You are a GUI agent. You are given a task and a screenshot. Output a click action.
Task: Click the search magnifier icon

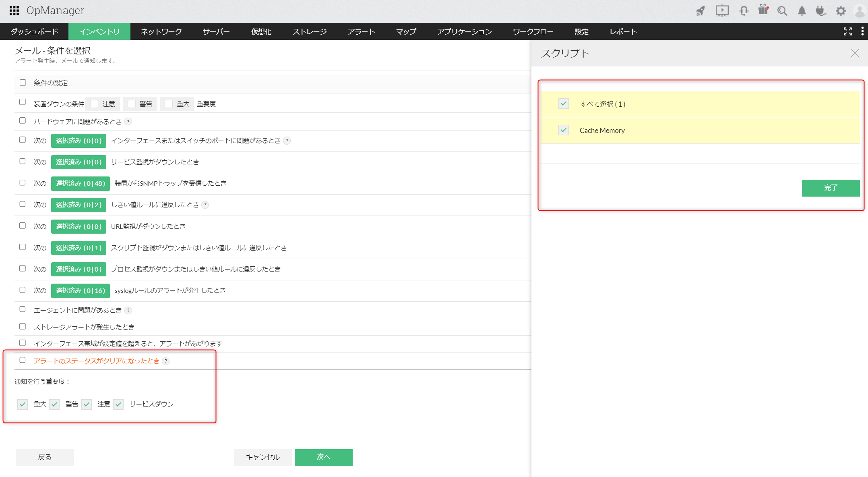coord(782,11)
